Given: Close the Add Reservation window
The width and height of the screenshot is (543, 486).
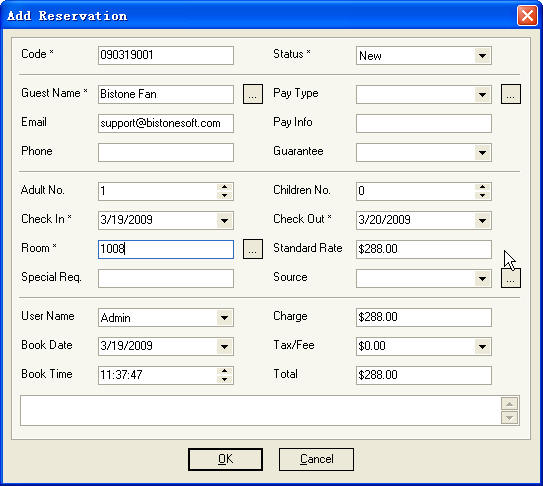Looking at the screenshot, I should 527,16.
